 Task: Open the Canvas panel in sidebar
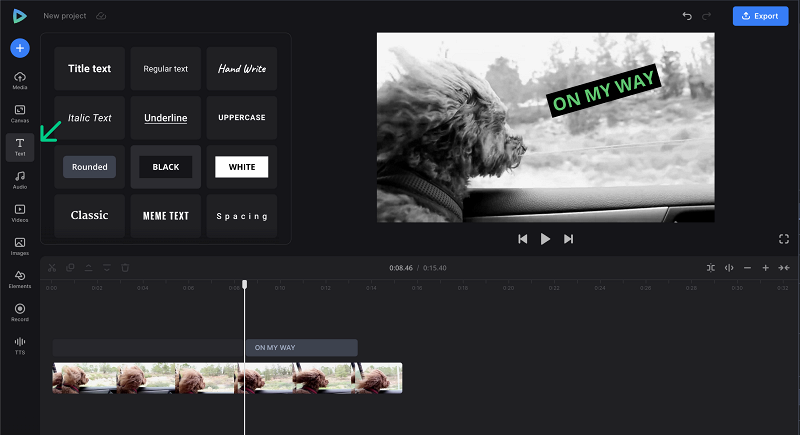pyautogui.click(x=20, y=114)
